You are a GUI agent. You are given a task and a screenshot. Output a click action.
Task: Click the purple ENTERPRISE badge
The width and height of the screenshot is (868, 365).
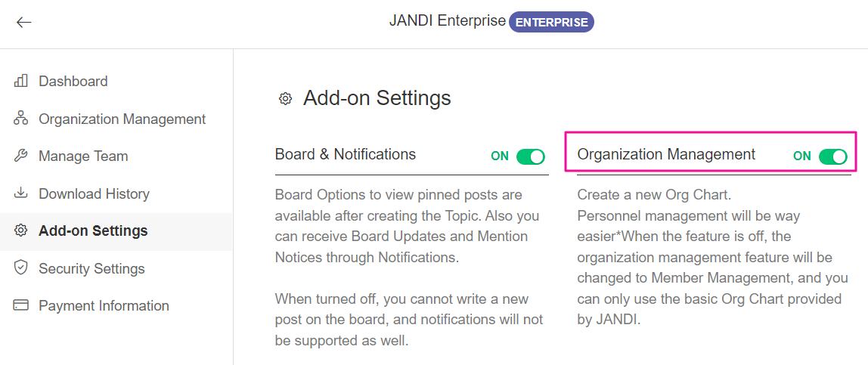pyautogui.click(x=552, y=22)
